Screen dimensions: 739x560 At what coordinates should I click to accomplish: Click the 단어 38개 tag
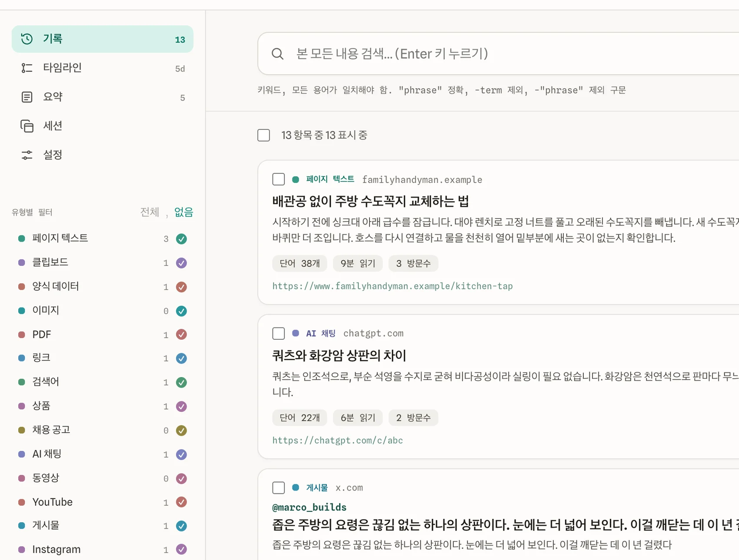[300, 264]
